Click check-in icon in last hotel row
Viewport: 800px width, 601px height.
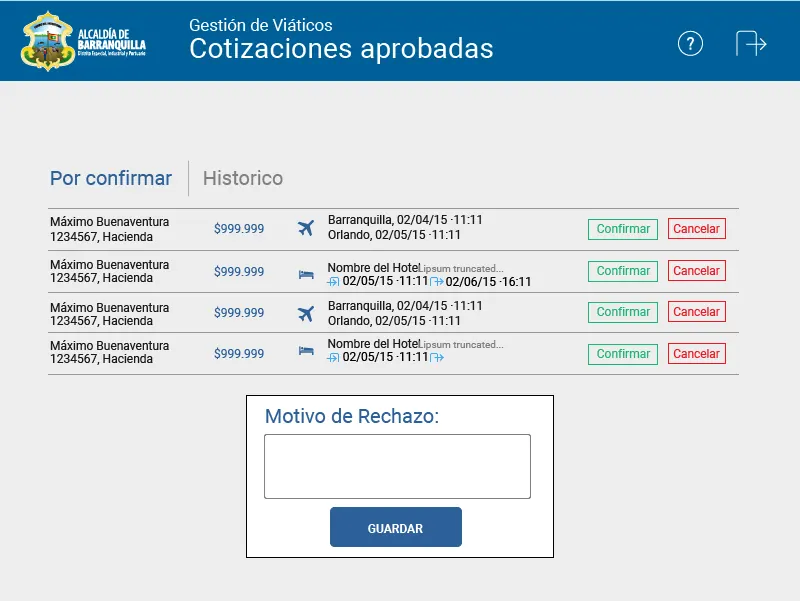click(x=333, y=357)
